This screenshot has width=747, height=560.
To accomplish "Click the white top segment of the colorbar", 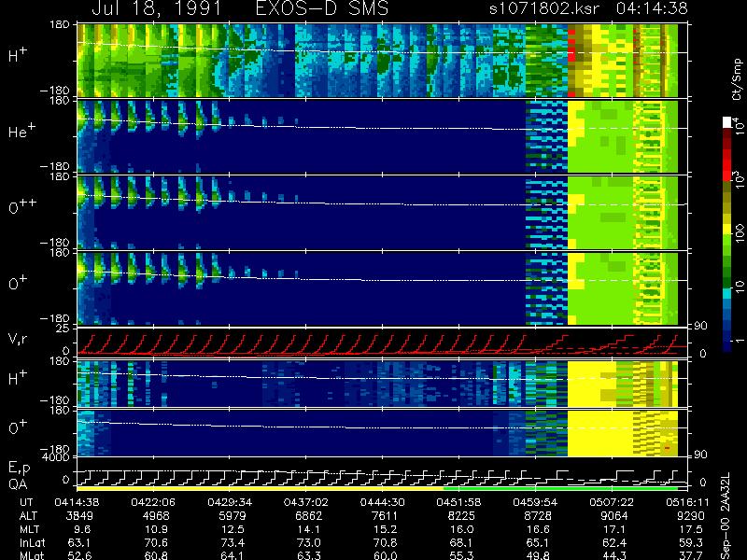I will coord(727,122).
